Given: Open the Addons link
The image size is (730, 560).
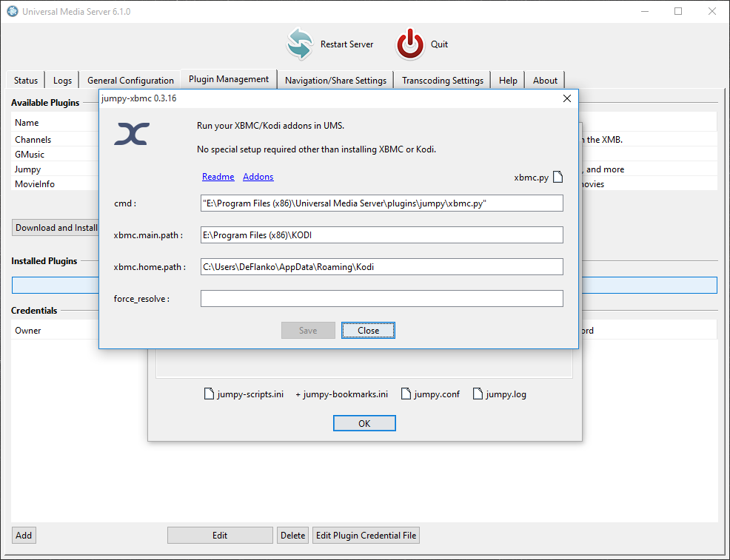Looking at the screenshot, I should coord(258,177).
